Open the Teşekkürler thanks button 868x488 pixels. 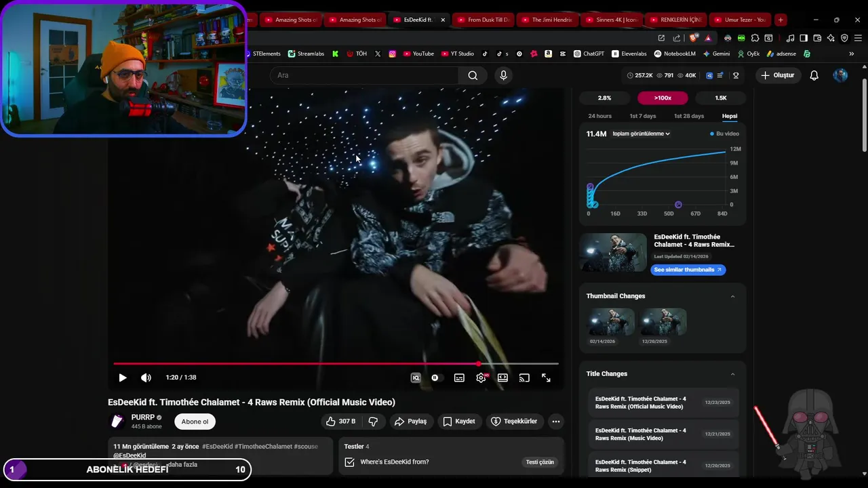click(514, 422)
